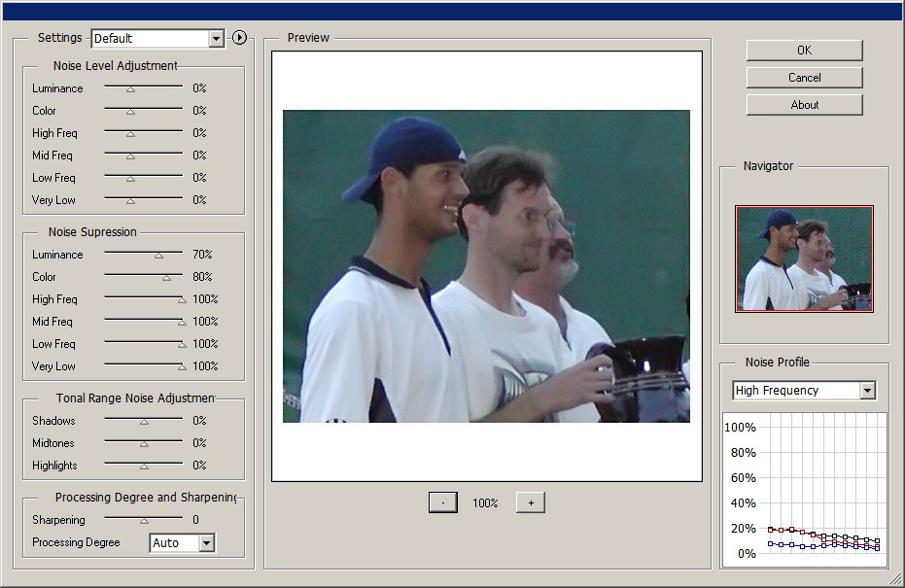This screenshot has width=905, height=588.
Task: Open the Settings preset dropdown
Action: point(157,39)
